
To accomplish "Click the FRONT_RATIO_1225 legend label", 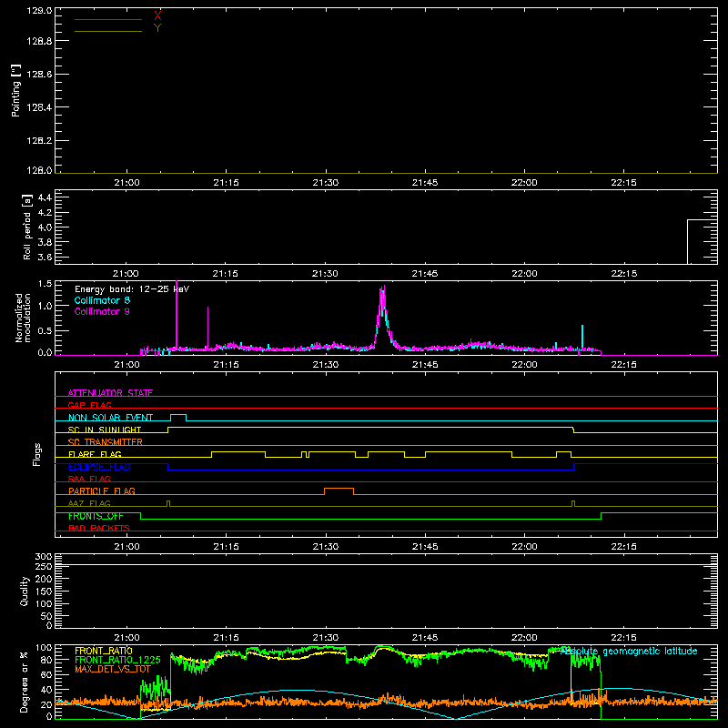I will click(x=117, y=660).
